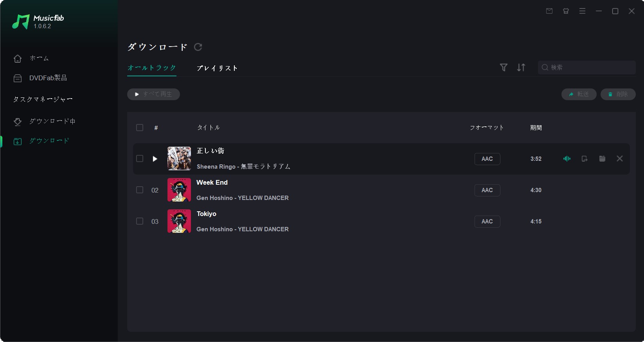Open the hamburger menu icon in title bar

coord(582,11)
